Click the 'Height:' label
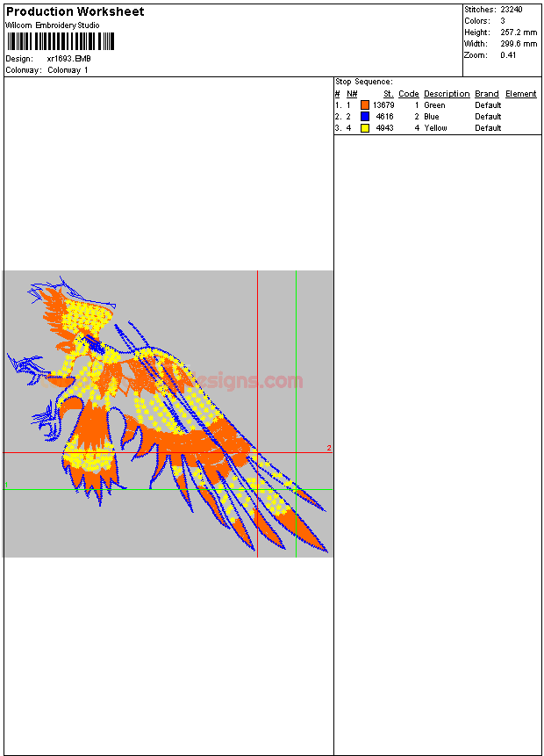544x756 pixels. coord(477,32)
